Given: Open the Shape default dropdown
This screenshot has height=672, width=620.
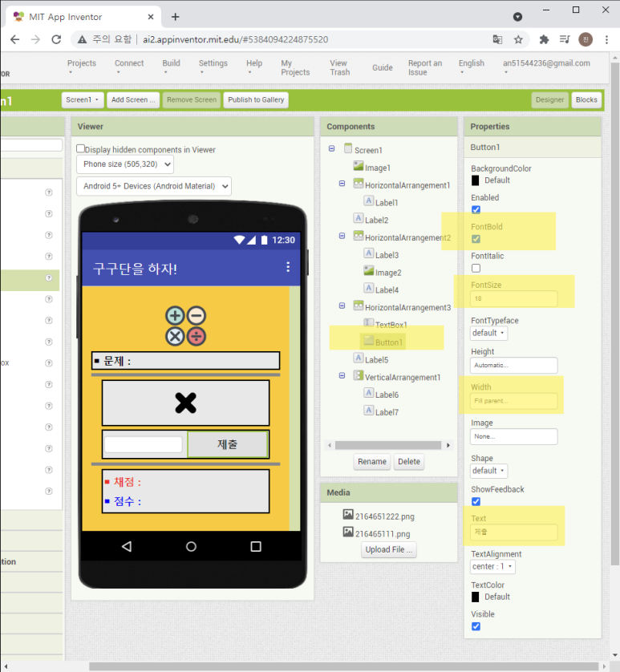Looking at the screenshot, I should coord(488,471).
